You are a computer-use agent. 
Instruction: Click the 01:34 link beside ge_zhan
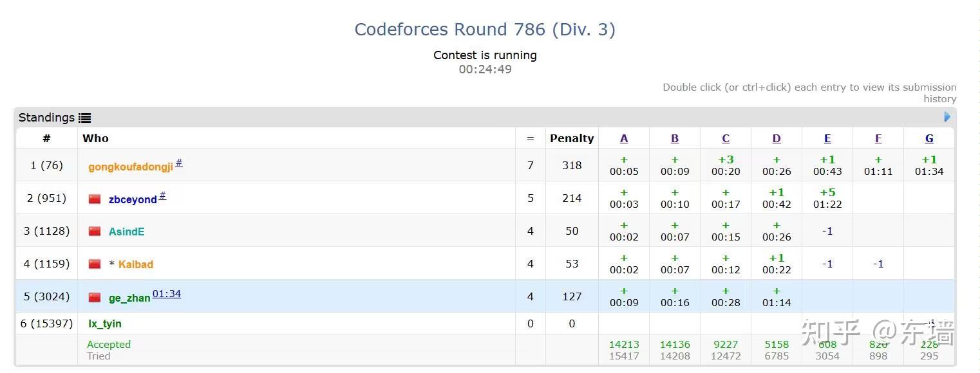pos(167,293)
